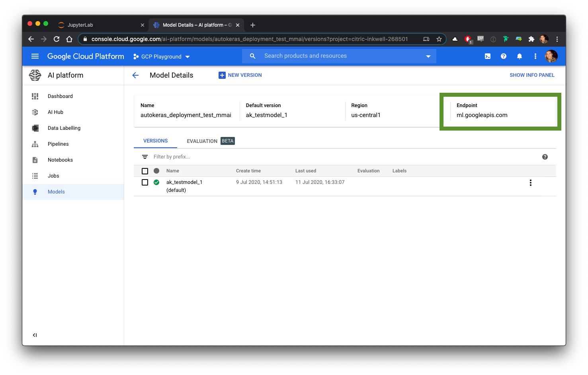Click model name autokeras_deployment_test_mmai
Viewport: 588px width, 375px height.
pos(186,115)
